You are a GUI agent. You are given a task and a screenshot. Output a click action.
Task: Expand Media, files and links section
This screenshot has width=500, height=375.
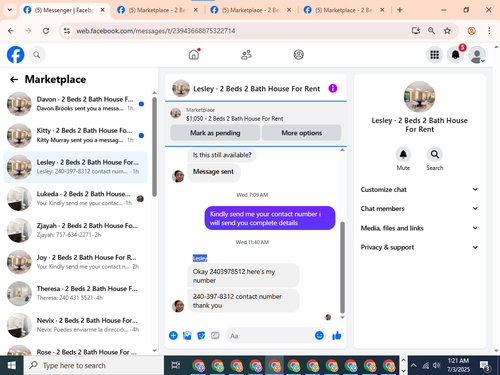pyautogui.click(x=419, y=228)
